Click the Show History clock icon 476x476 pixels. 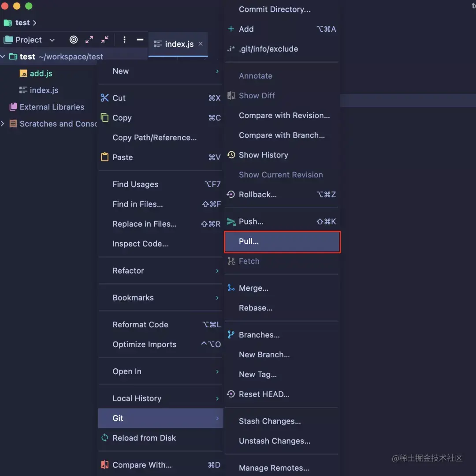(x=231, y=155)
